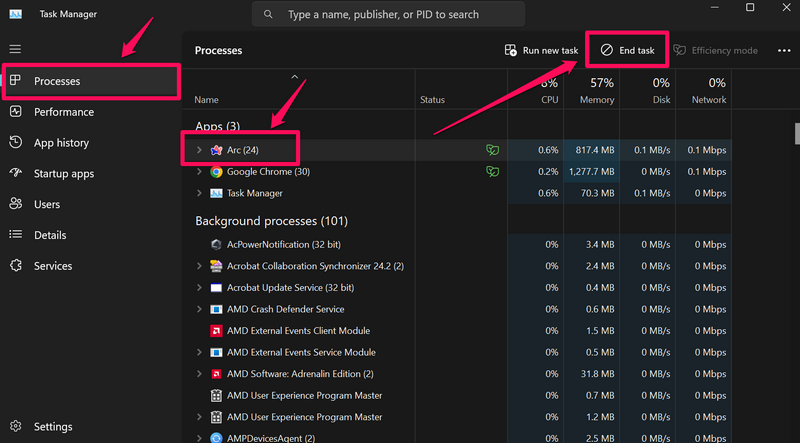Viewport: 800px width, 443px height.
Task: Click the Acrobat Collaboration Synchronizer icon
Action: (216, 266)
